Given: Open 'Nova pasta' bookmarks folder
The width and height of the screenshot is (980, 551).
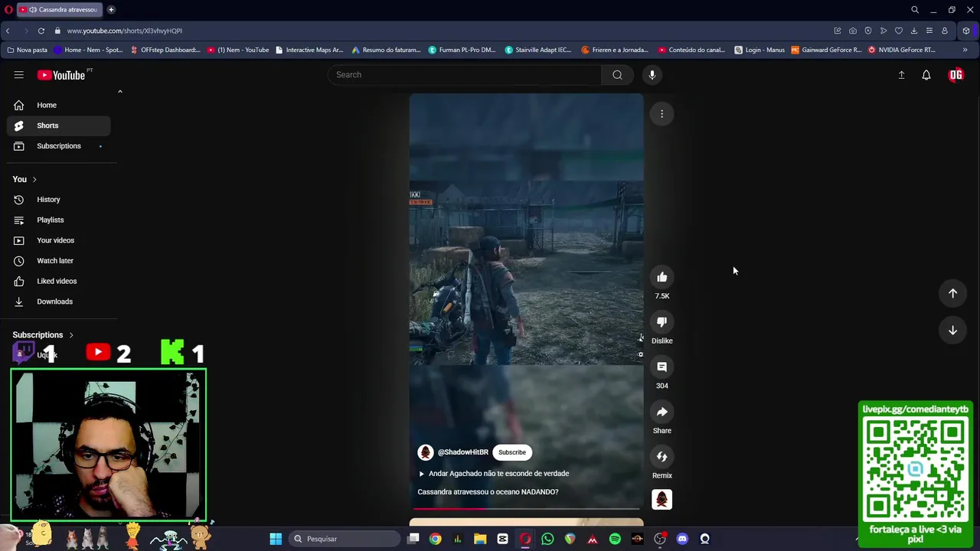Looking at the screenshot, I should tap(27, 50).
